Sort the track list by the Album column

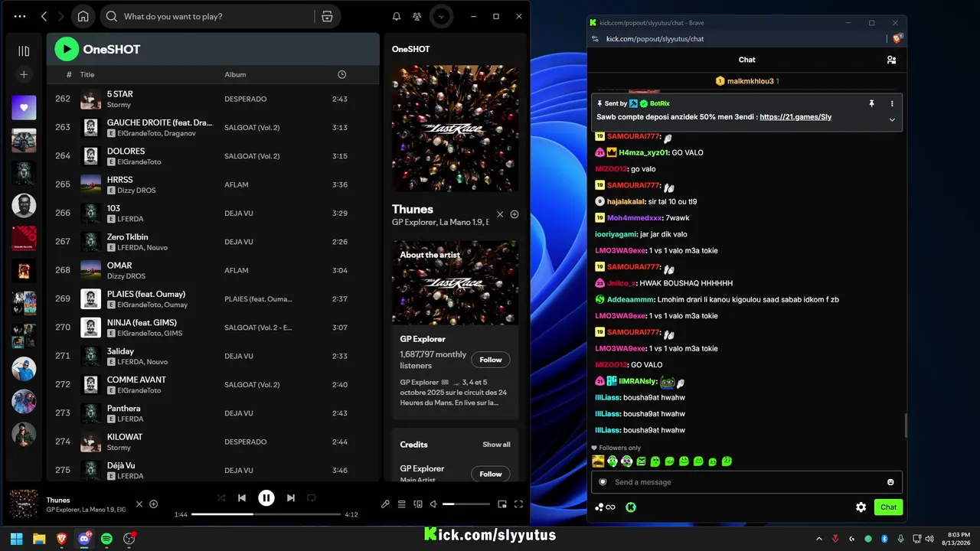[x=235, y=75]
